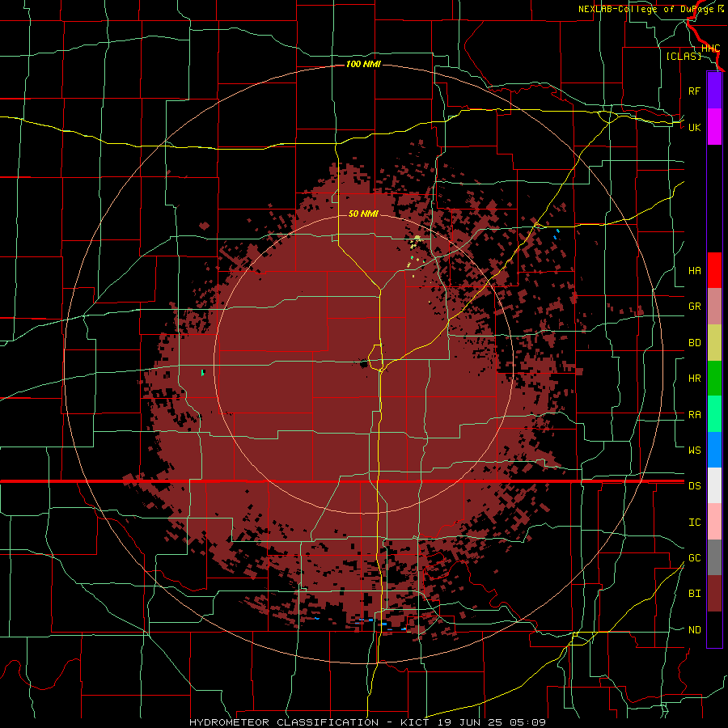
Task: Click the 100 NMI range ring label
Action: 363,64
